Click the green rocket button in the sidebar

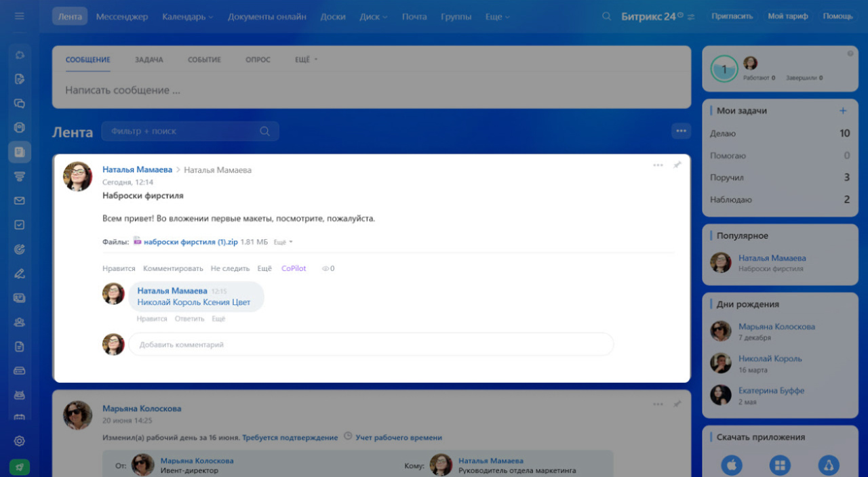pyautogui.click(x=19, y=468)
